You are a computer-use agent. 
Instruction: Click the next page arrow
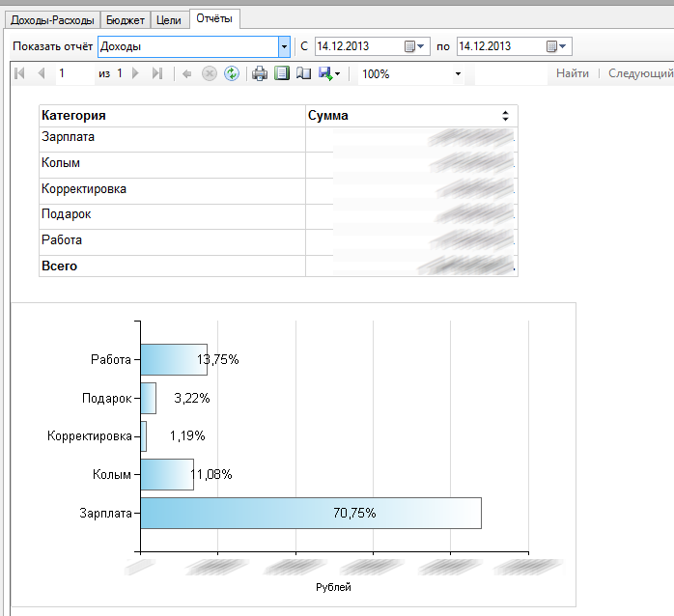(135, 73)
